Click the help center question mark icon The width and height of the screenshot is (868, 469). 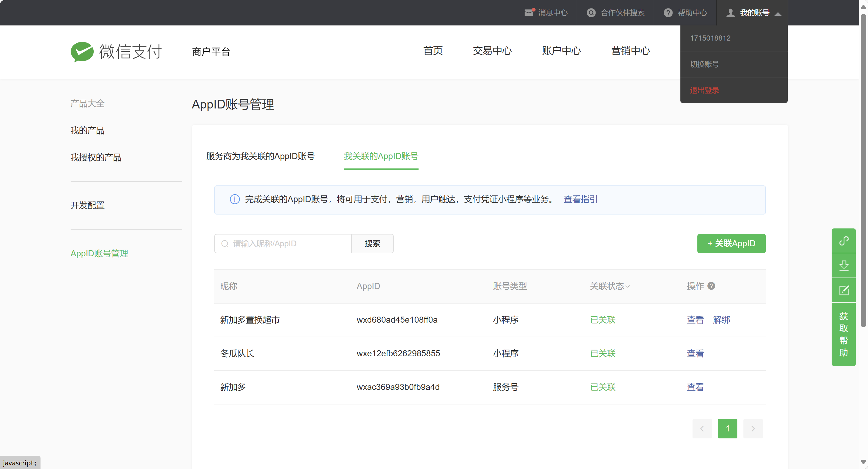pyautogui.click(x=668, y=13)
